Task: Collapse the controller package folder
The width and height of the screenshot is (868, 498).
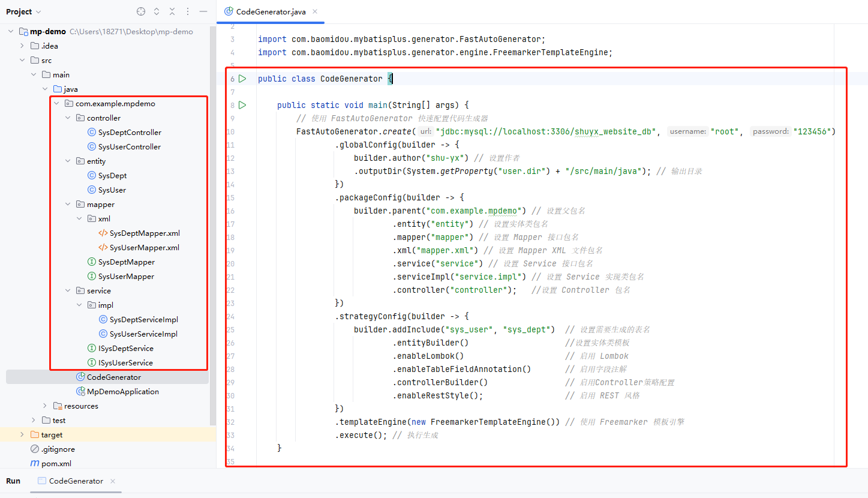Action: click(x=68, y=118)
